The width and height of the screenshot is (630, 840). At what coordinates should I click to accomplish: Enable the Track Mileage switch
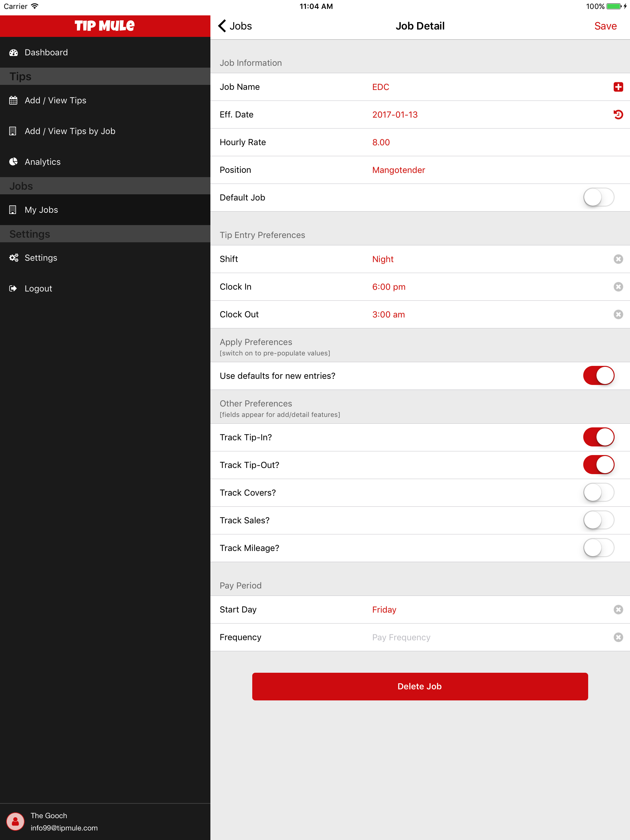598,548
